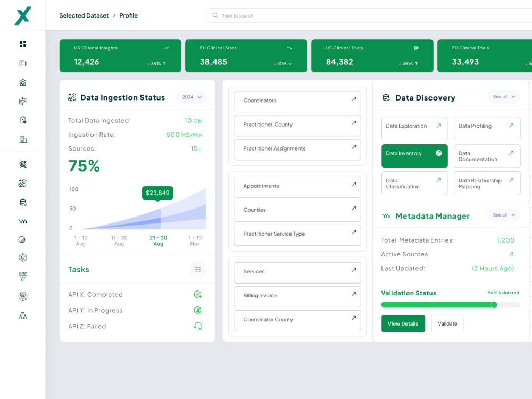
Task: Open the circular shield sidebar icon
Action: 23,296
